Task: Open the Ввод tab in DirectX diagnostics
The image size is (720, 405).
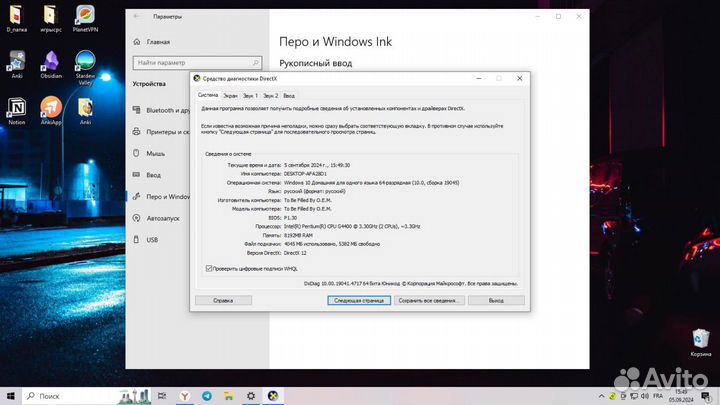Action: point(289,95)
